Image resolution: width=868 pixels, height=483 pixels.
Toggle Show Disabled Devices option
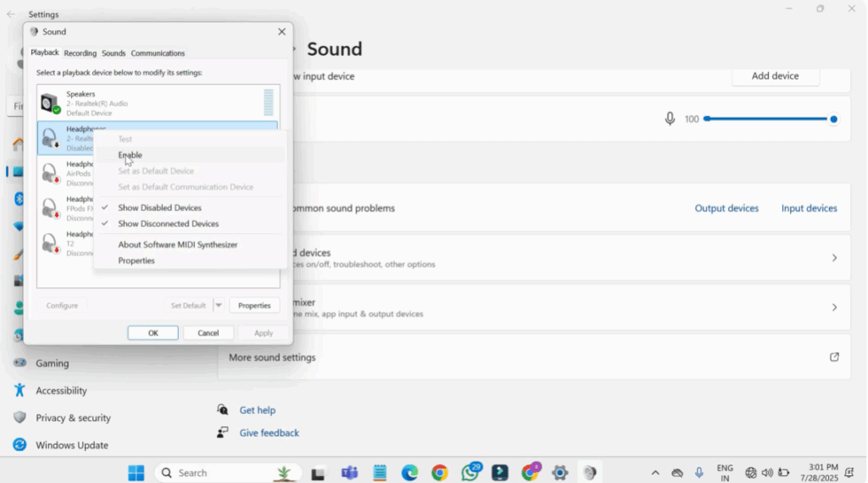click(159, 208)
